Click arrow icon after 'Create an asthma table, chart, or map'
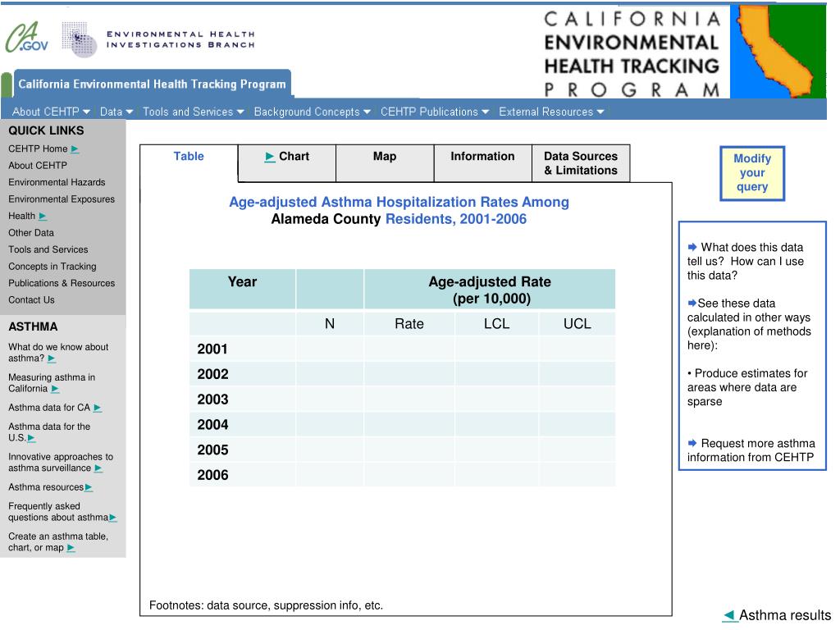The image size is (840, 630). point(71,548)
